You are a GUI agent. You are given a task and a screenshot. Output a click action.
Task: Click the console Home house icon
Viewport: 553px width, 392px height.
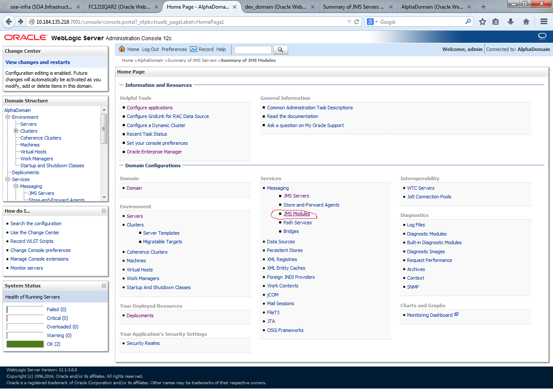tap(122, 49)
